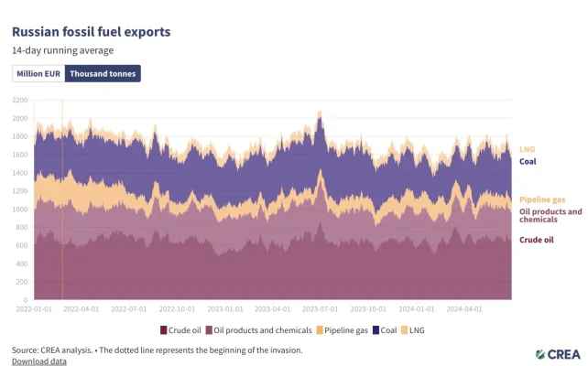Click Pipeline gas label right of chart

point(544,199)
